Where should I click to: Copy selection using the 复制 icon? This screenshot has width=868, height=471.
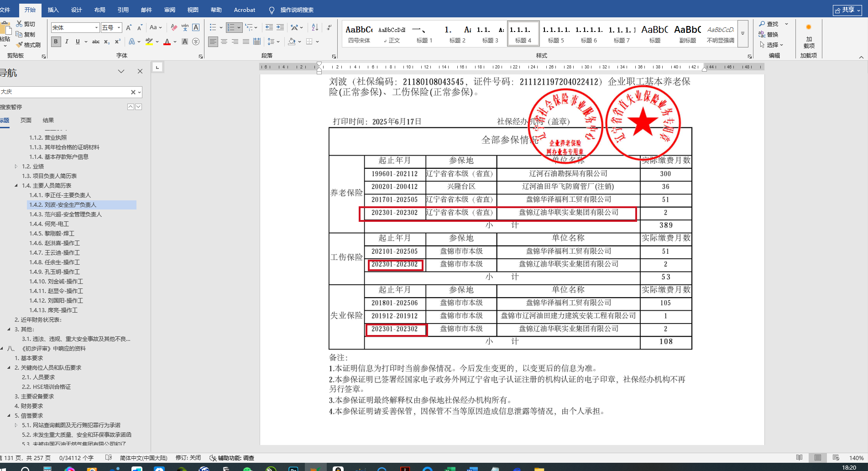(26, 34)
